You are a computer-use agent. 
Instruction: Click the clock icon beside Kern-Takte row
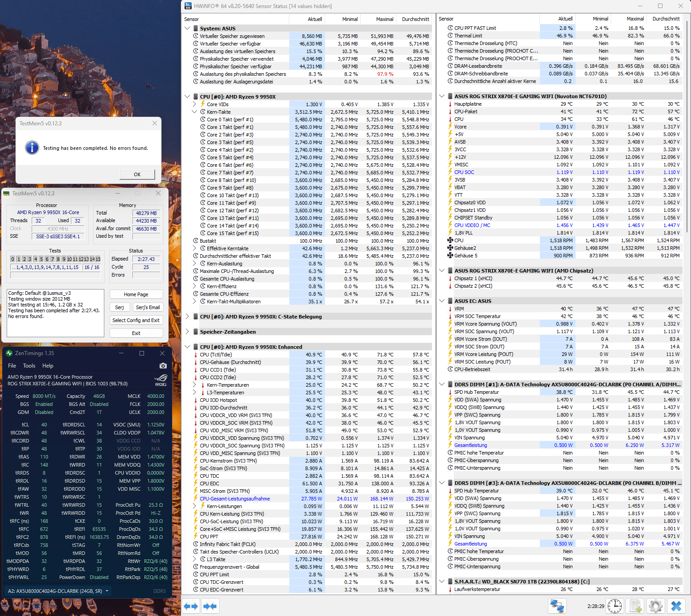pos(203,112)
